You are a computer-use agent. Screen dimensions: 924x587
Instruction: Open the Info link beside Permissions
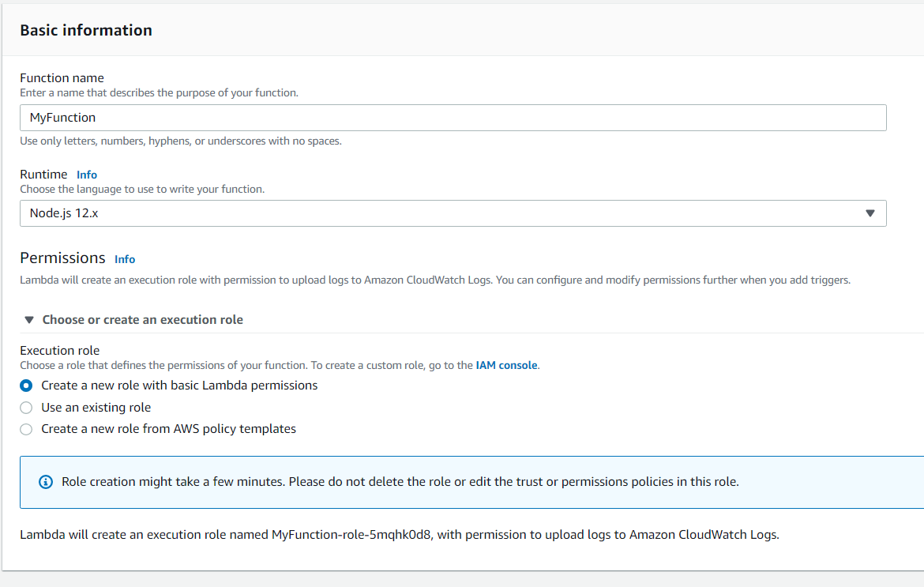coord(125,259)
